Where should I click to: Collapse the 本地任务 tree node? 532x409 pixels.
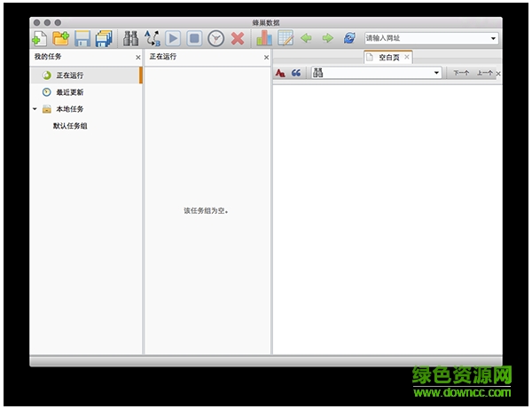pos(35,109)
